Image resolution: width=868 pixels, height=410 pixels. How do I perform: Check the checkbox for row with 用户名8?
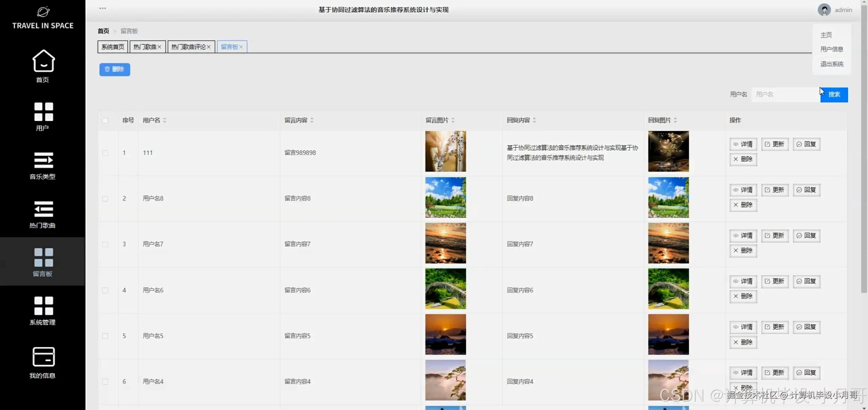point(105,199)
